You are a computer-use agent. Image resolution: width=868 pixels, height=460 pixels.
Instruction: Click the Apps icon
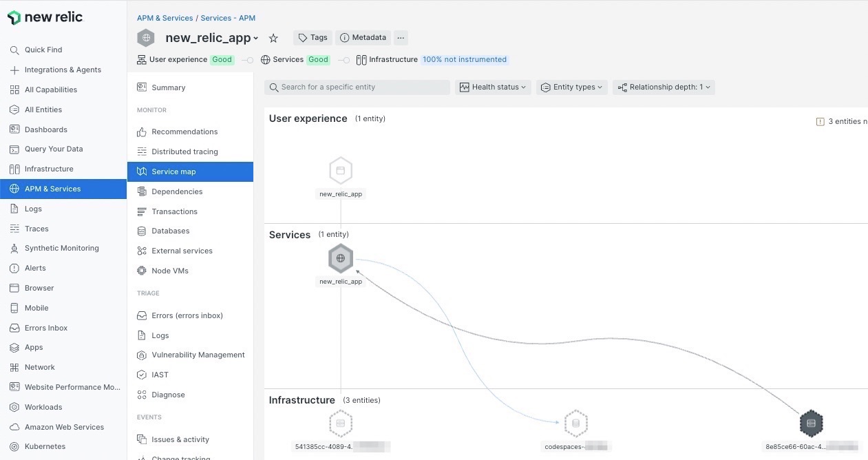[x=14, y=348]
